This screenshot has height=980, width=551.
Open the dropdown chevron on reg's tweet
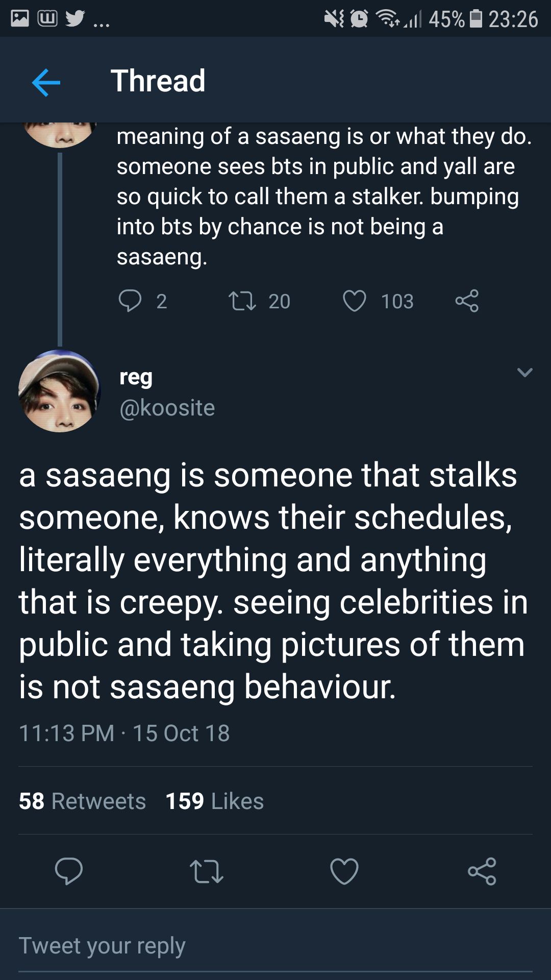click(524, 373)
